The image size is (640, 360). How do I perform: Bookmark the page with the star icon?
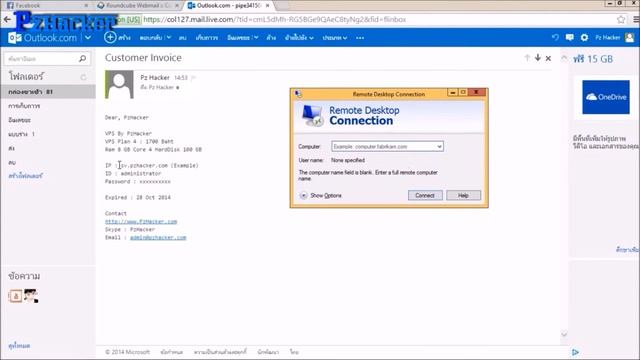[621, 19]
